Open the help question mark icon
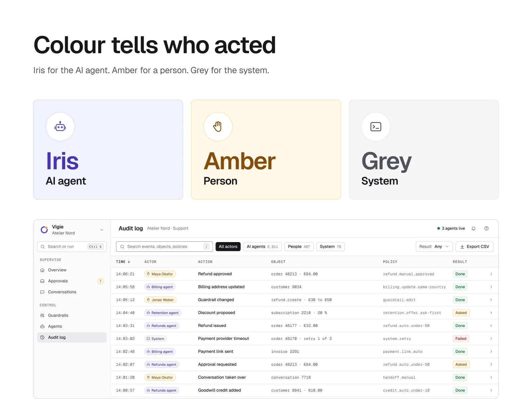Screen dimensions: 532x399 pos(486,228)
